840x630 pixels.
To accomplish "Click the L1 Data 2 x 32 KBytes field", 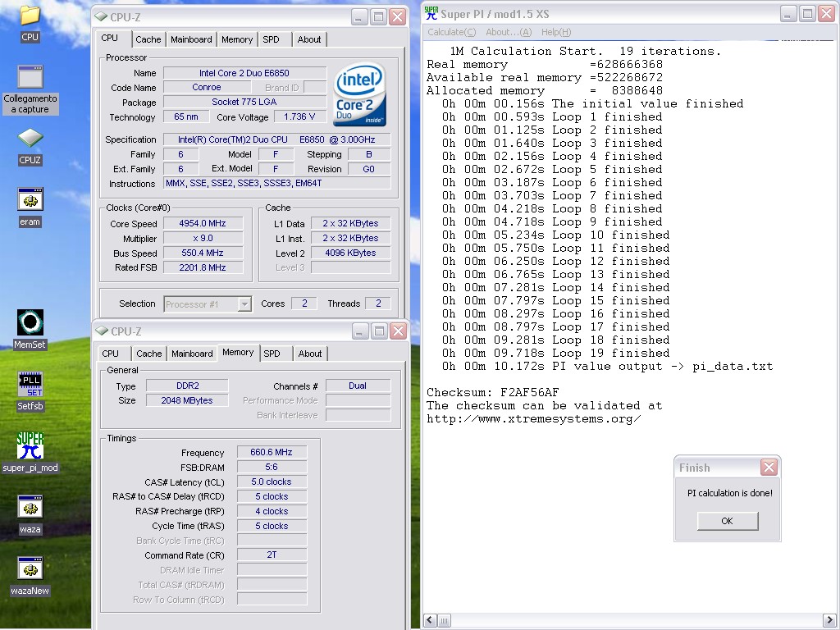I will tap(350, 223).
